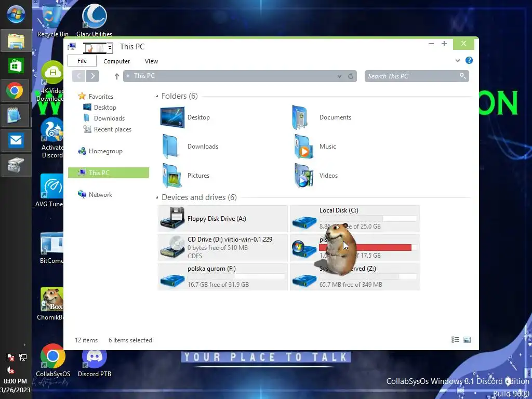Image resolution: width=532 pixels, height=399 pixels.
Task: Collapse the Folders (6) group
Action: pyautogui.click(x=157, y=96)
